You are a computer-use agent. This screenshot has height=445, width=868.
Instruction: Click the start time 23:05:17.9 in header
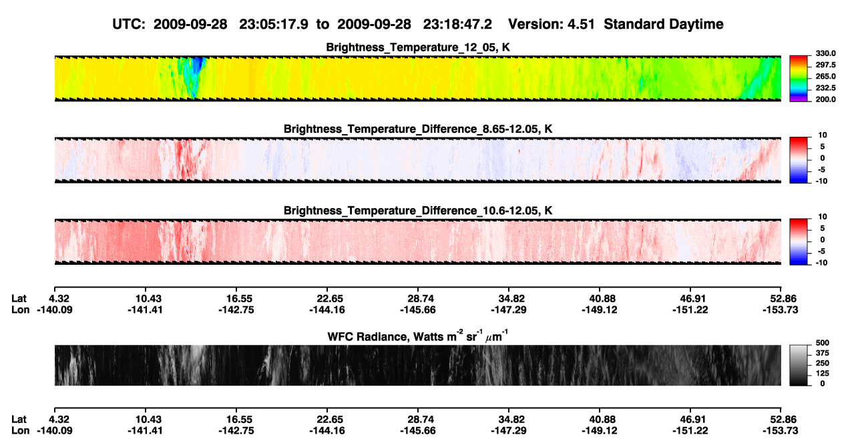coord(275,24)
